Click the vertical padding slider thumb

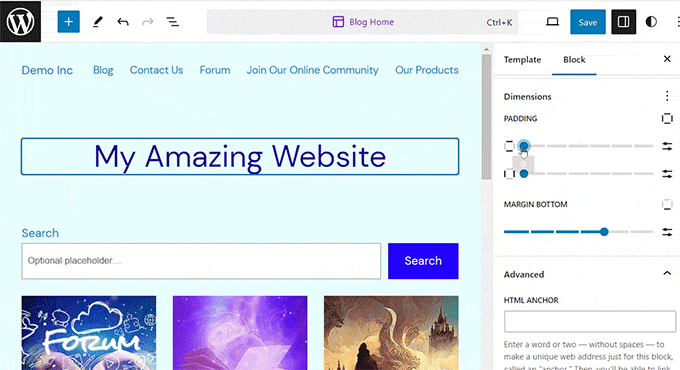pyautogui.click(x=524, y=146)
